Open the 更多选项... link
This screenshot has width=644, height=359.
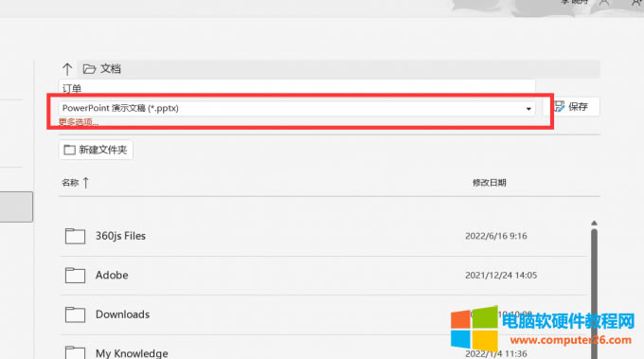click(x=79, y=122)
